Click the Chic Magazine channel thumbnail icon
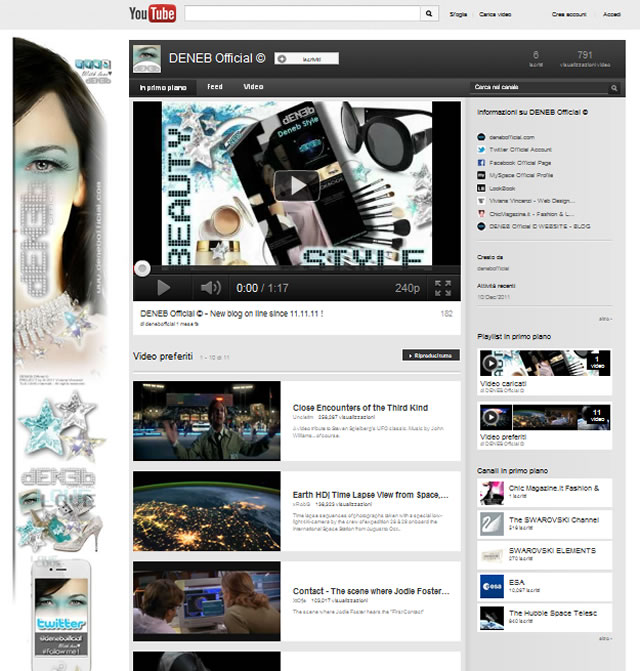 tap(492, 493)
